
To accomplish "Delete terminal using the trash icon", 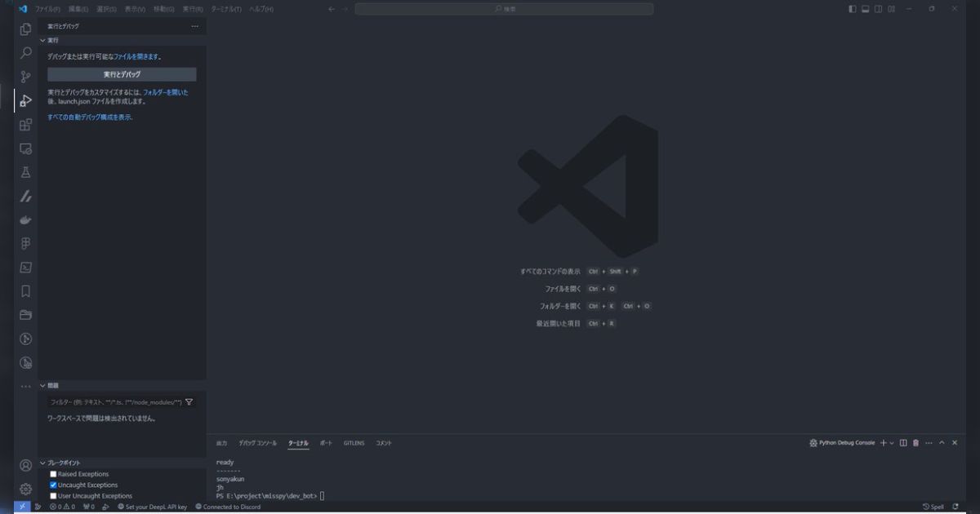I will point(915,443).
